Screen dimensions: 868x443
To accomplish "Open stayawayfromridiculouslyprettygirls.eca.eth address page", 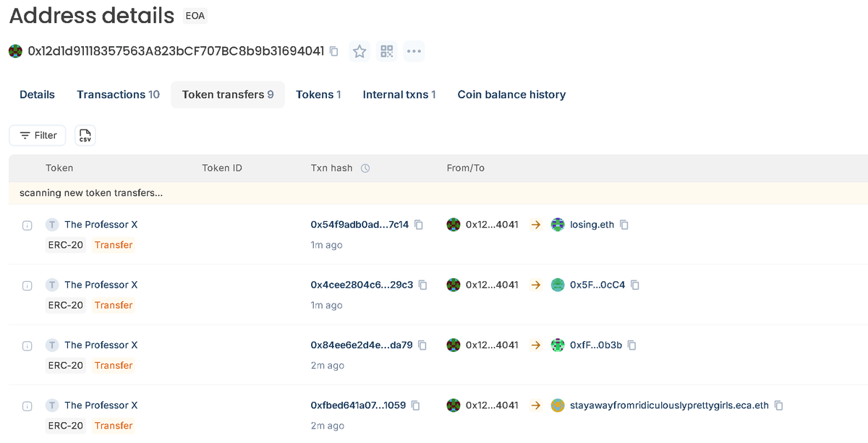I will (669, 405).
